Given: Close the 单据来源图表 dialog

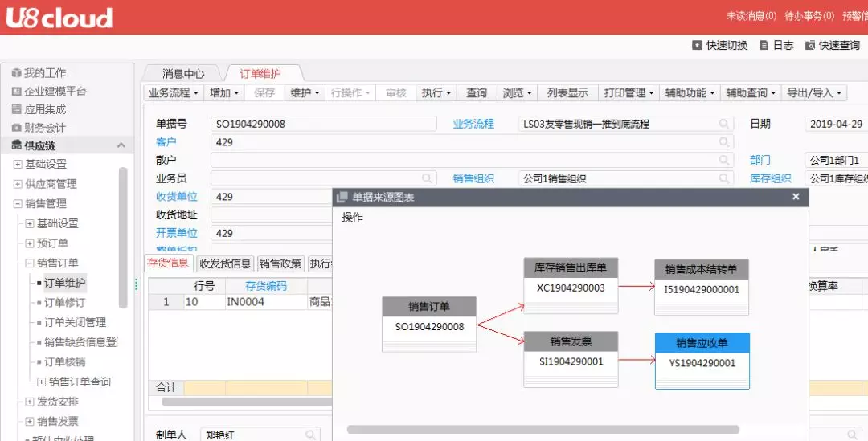Looking at the screenshot, I should [796, 197].
